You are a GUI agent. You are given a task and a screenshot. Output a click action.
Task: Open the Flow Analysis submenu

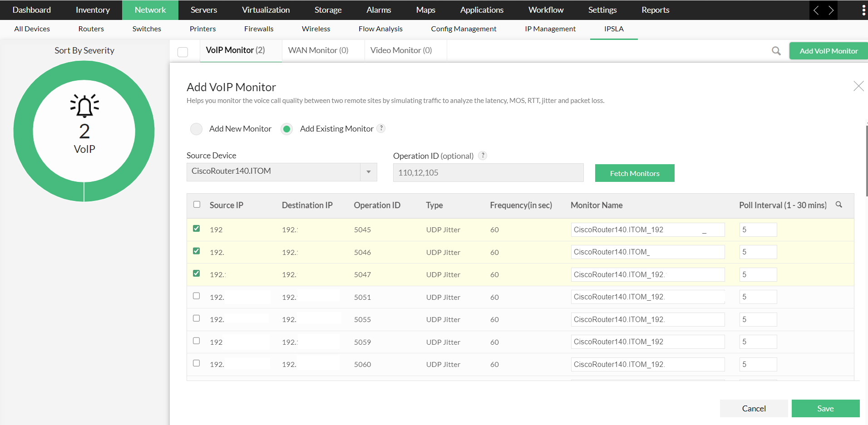[x=380, y=29]
